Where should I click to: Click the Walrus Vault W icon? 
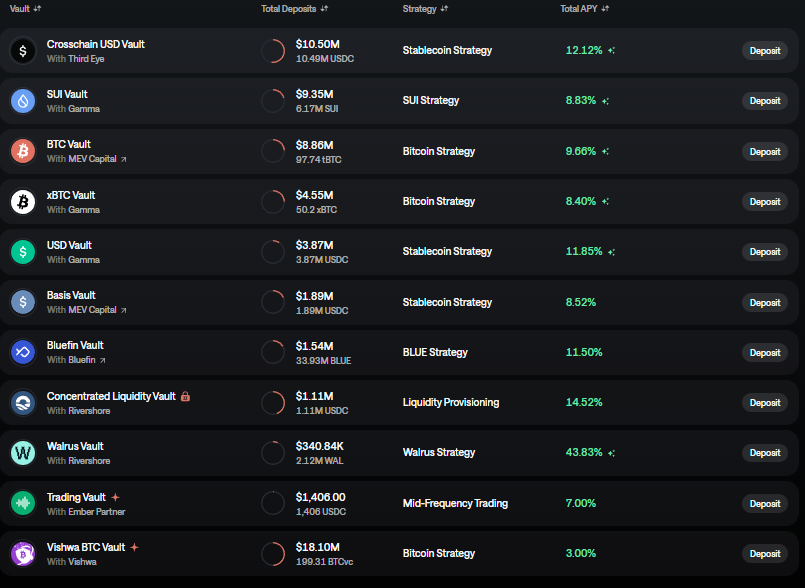(x=23, y=453)
